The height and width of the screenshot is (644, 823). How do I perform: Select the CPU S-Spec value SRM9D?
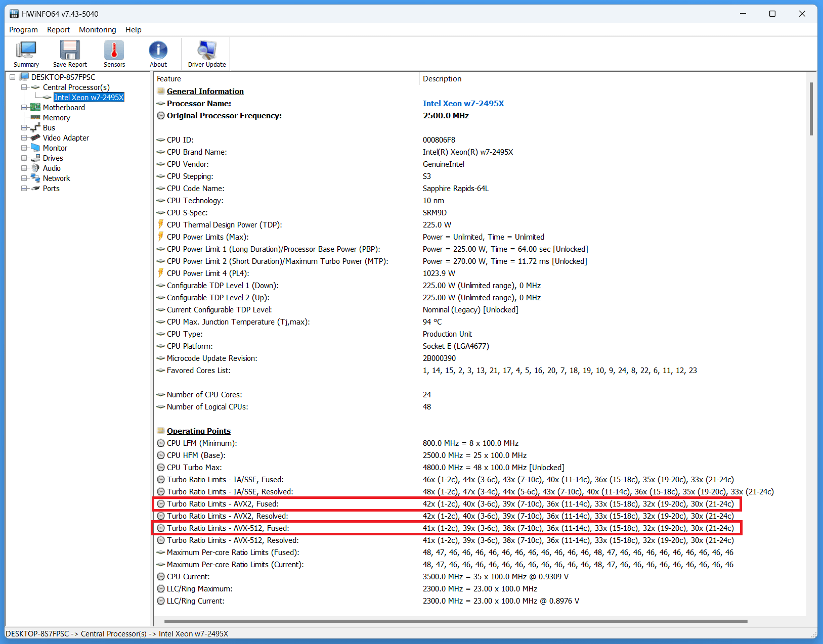(435, 212)
